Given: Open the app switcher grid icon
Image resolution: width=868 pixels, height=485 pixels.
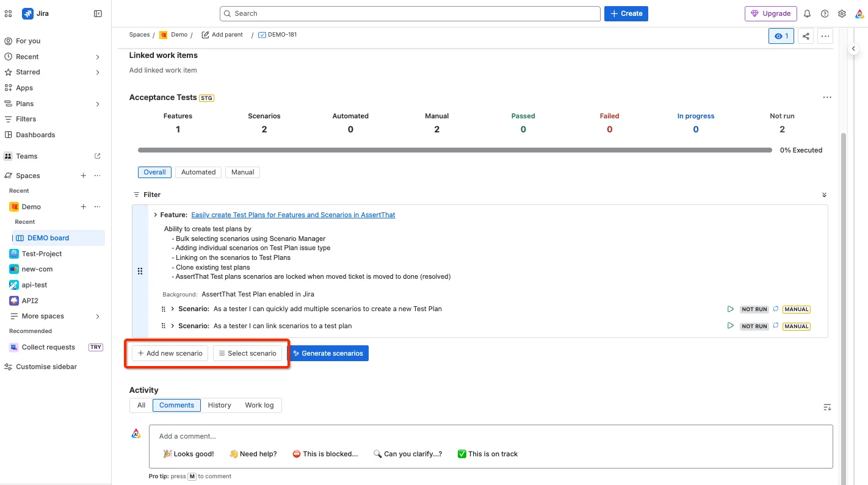Looking at the screenshot, I should coord(8,13).
